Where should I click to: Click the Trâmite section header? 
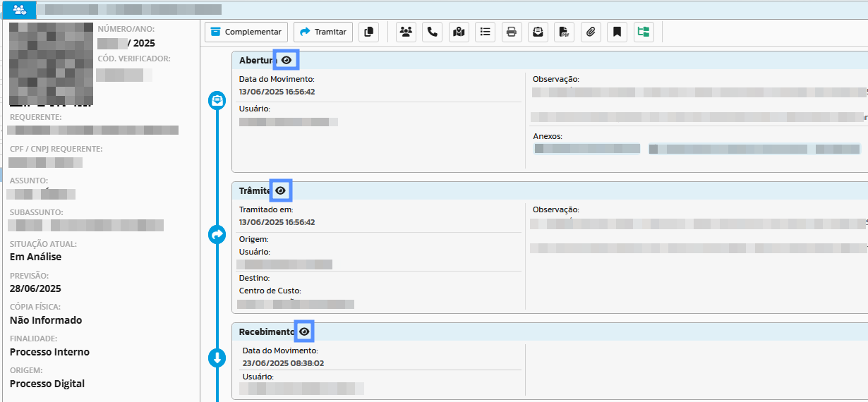coord(550,190)
